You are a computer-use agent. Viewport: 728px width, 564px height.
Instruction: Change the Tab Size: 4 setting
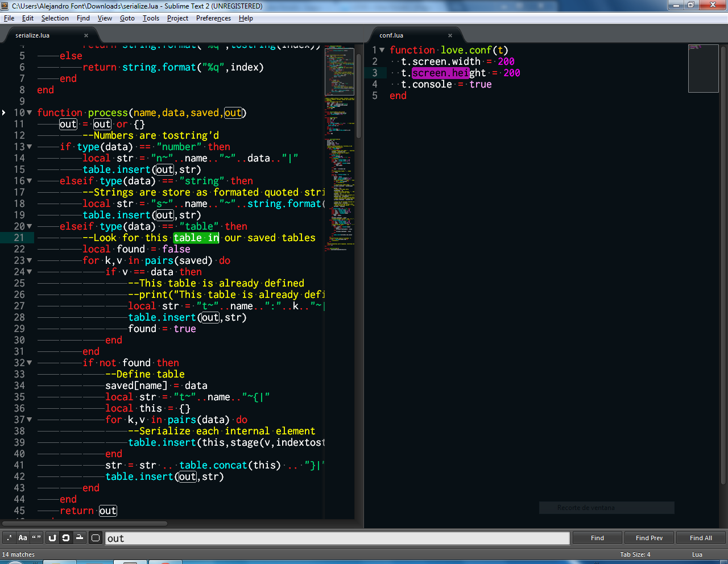click(x=635, y=554)
